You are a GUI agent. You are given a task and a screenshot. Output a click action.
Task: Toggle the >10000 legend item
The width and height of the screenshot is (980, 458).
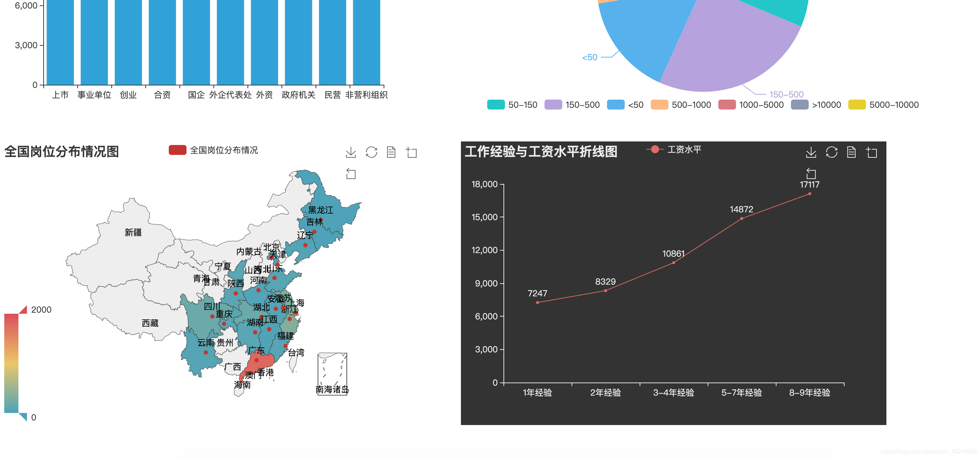click(x=816, y=105)
